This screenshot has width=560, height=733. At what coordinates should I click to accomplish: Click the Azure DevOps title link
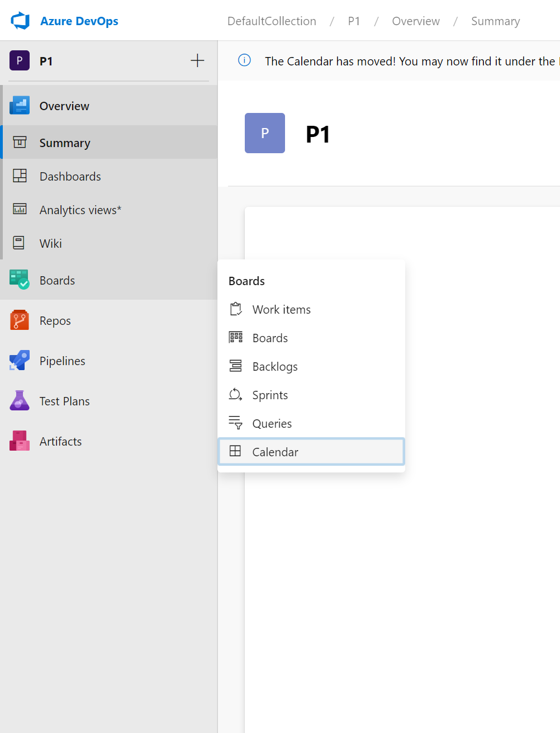coord(79,21)
